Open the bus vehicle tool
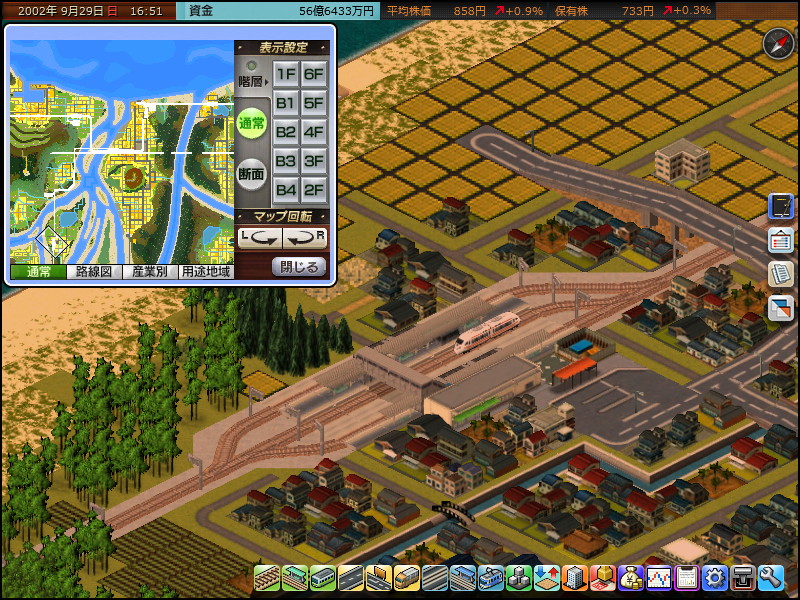Screen dimensions: 800x600 [x=407, y=578]
